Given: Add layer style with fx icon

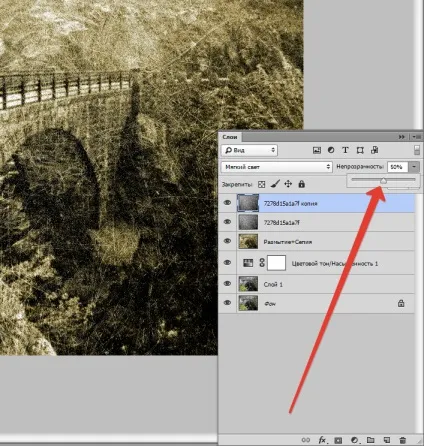Looking at the screenshot, I should point(322,440).
